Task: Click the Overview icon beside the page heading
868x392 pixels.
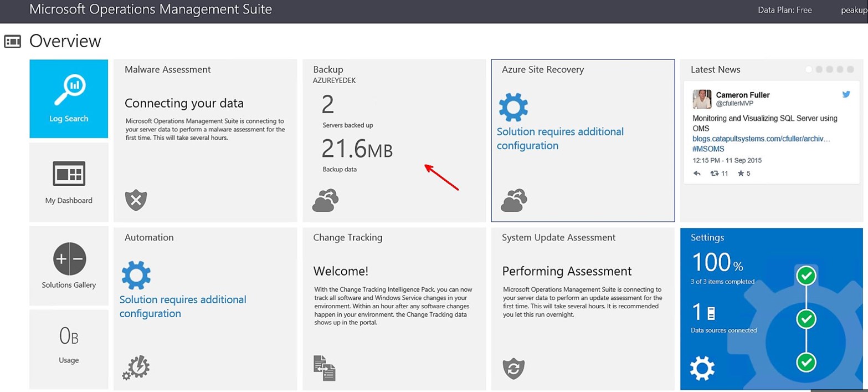Action: (12, 41)
